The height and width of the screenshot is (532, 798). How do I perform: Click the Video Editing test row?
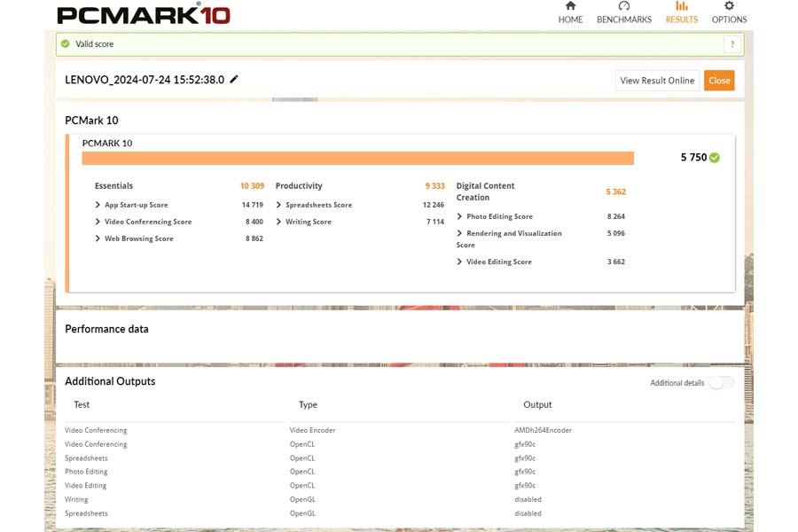pyautogui.click(x=85, y=486)
